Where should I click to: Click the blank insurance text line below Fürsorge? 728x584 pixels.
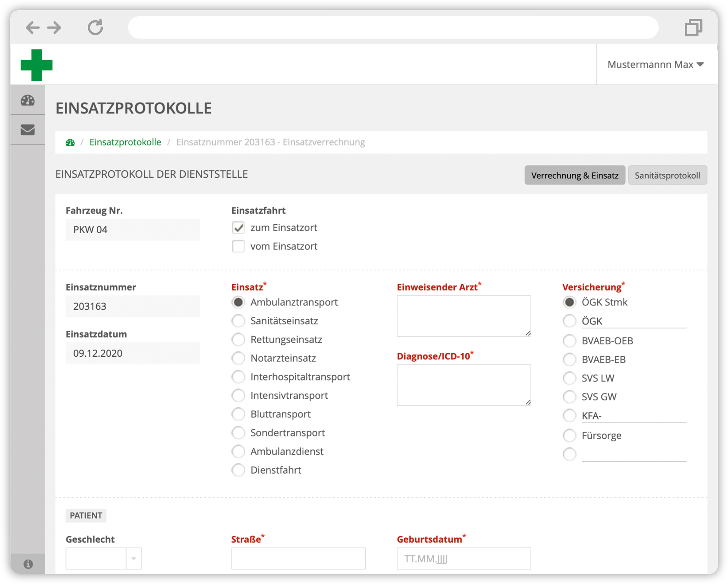click(x=634, y=455)
